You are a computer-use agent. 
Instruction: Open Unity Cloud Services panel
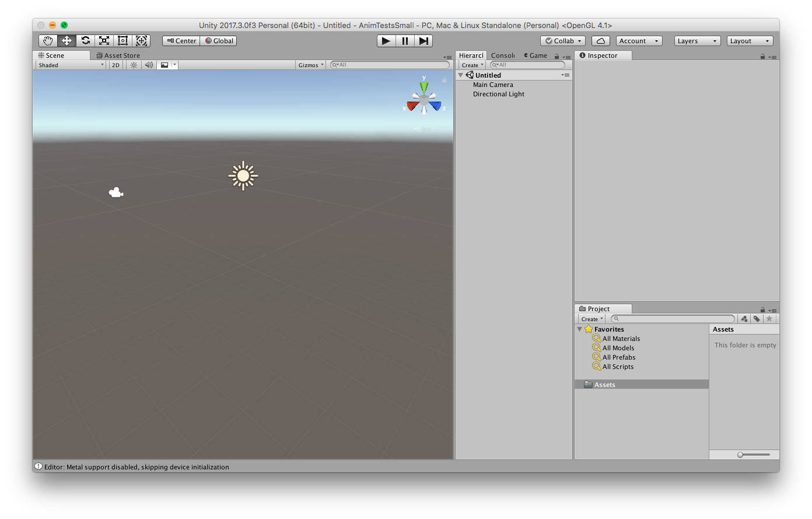click(600, 40)
